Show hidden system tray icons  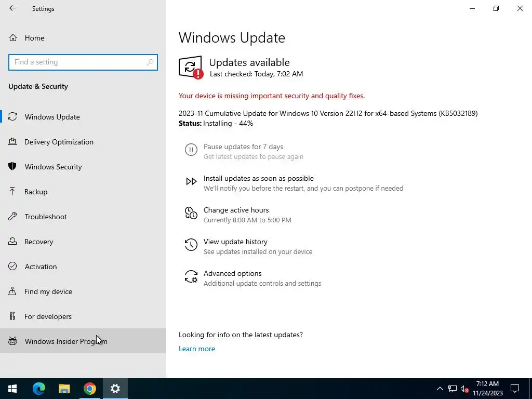(440, 389)
